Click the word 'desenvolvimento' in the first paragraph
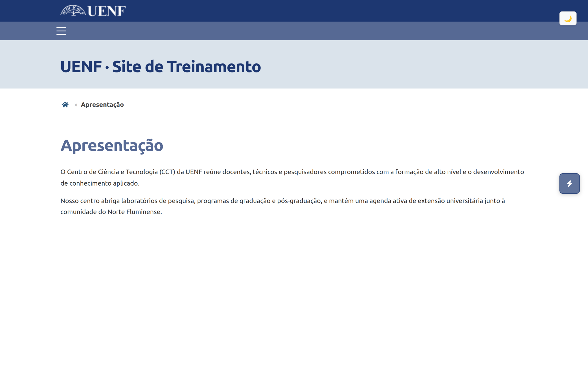 click(499, 172)
